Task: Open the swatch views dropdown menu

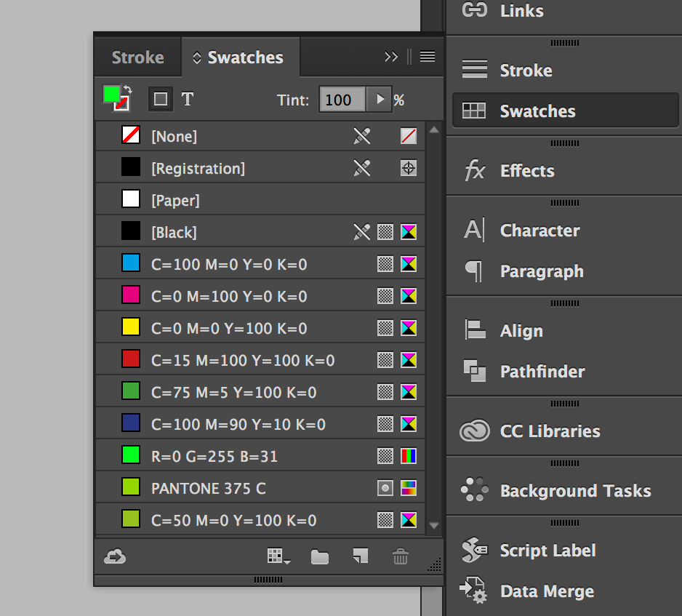Action: (278, 557)
